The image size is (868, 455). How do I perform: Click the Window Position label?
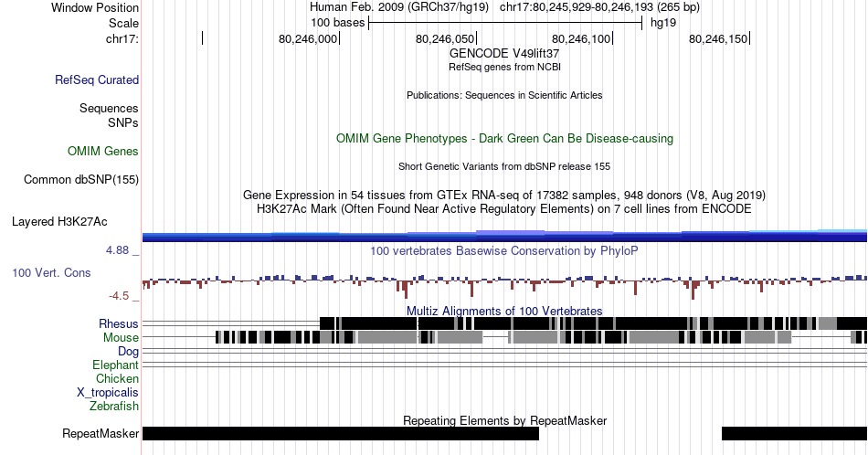pyautogui.click(x=95, y=7)
